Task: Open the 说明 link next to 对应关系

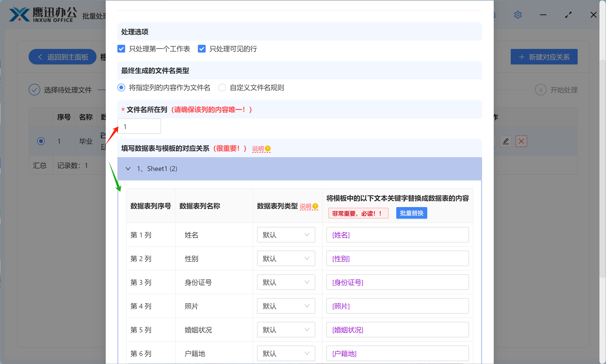Action: tap(258, 149)
